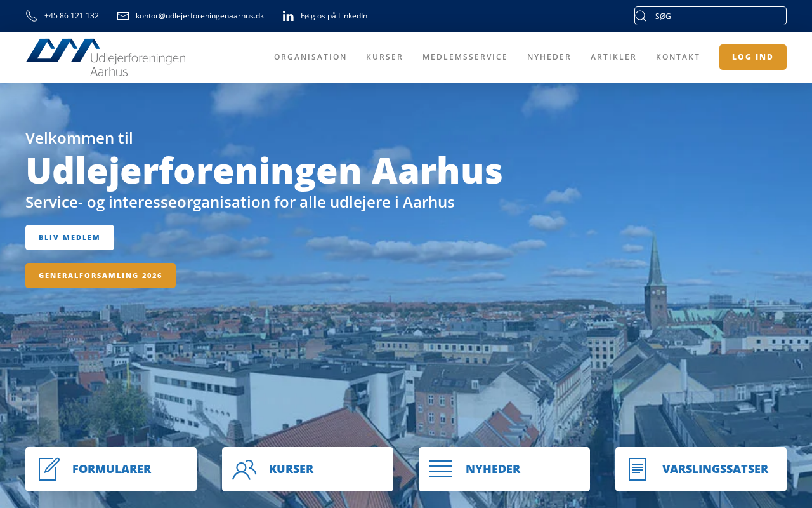Open the Nyheder card label

click(493, 469)
